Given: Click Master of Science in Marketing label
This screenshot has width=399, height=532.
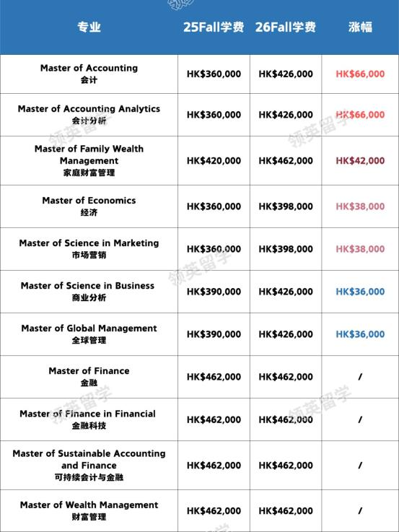Looking at the screenshot, I should 89,249.
